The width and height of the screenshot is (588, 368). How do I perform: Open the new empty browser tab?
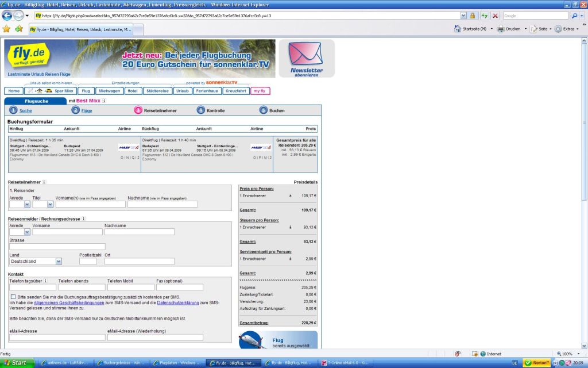(x=138, y=29)
